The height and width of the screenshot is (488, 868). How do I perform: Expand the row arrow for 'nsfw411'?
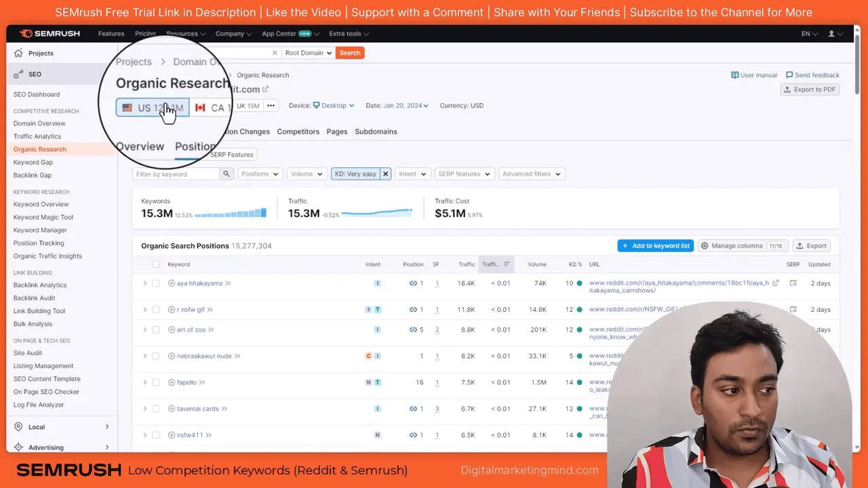point(144,434)
